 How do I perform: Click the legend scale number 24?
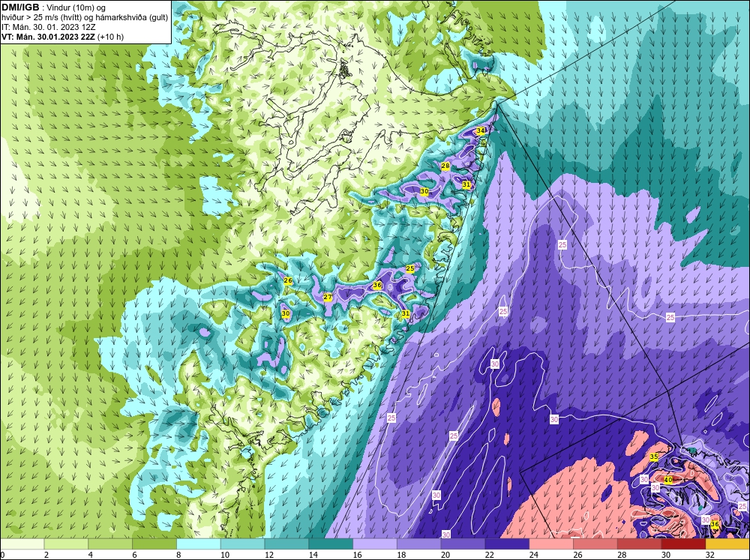[534, 555]
